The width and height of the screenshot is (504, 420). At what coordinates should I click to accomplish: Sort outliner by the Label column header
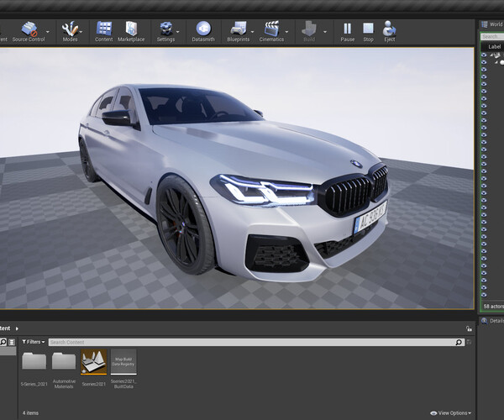495,47
